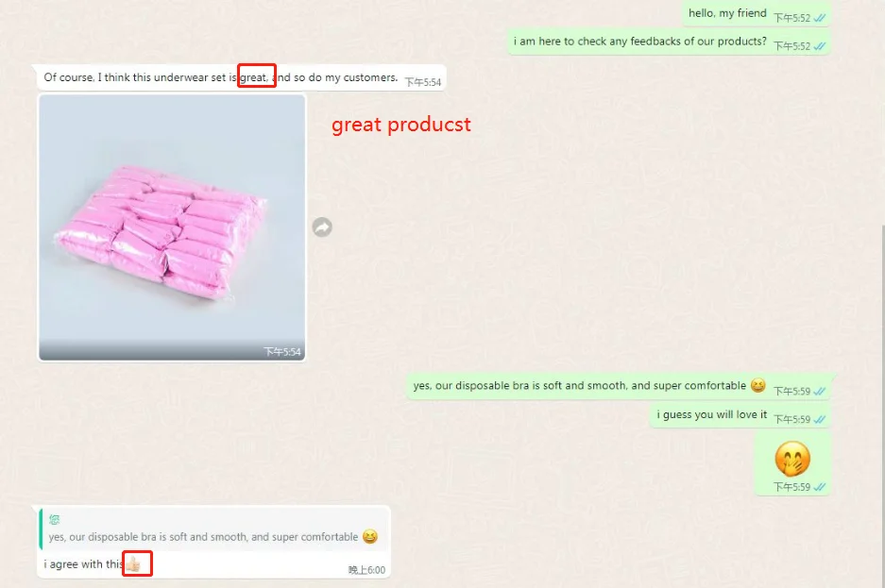Click the hand-over-mouth emoji sticker
The height and width of the screenshot is (588, 885).
(x=792, y=459)
